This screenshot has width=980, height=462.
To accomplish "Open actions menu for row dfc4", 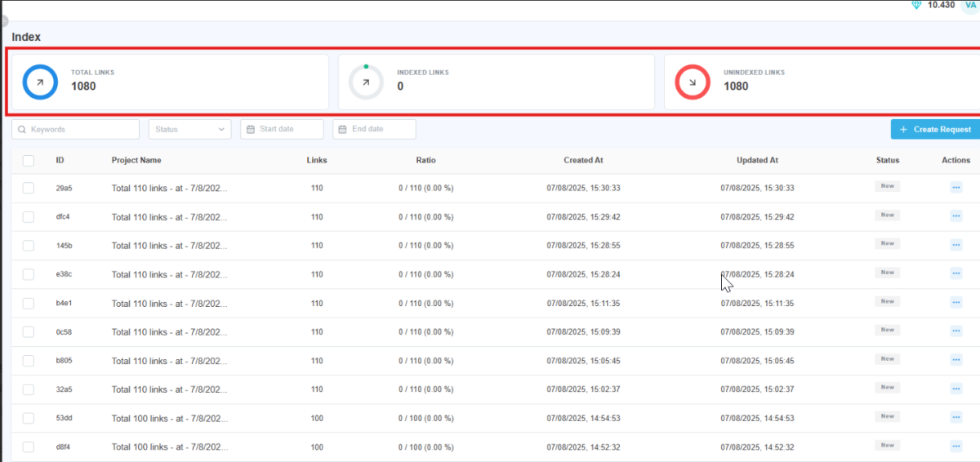I will click(956, 216).
